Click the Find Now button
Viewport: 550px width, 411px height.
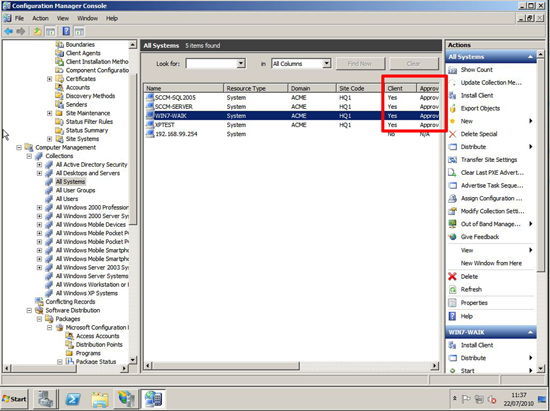coord(360,64)
